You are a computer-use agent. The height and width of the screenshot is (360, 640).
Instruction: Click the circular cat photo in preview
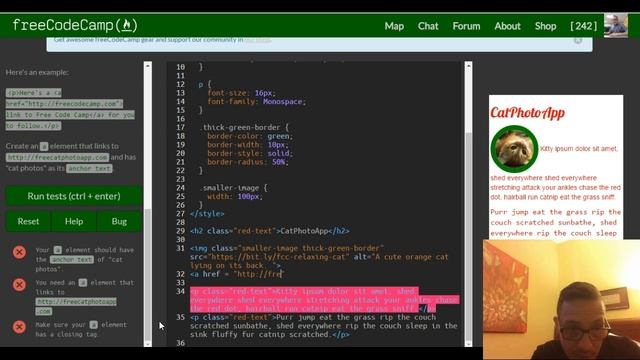click(x=514, y=149)
